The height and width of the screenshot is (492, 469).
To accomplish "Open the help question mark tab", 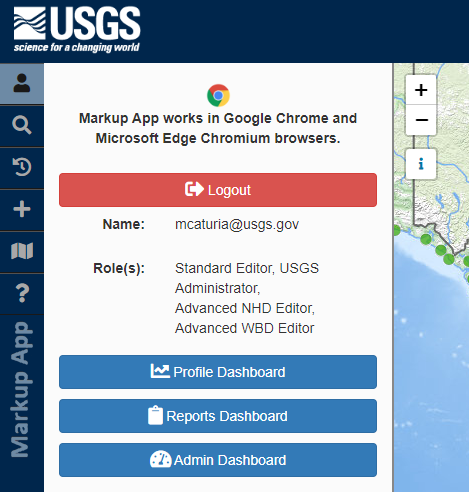I will pyautogui.click(x=22, y=294).
